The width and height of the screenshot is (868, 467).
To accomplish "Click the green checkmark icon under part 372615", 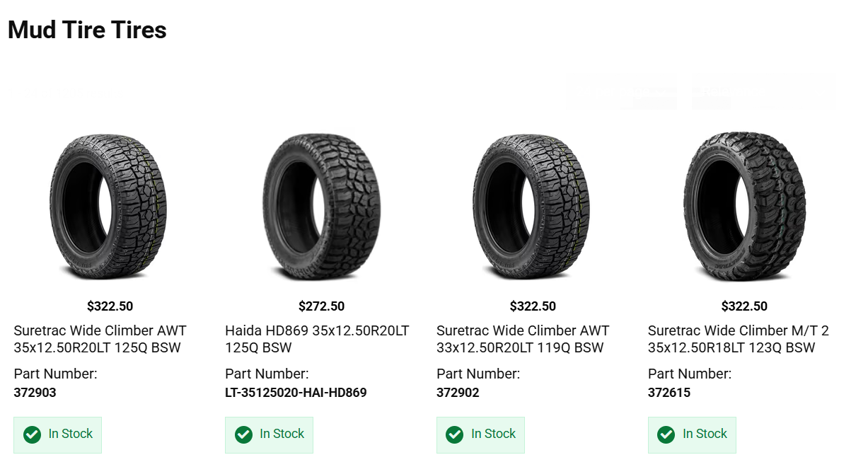I will click(666, 434).
